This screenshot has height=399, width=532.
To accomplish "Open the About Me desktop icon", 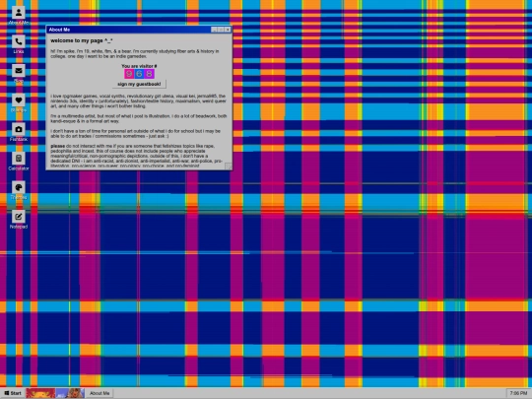I will click(19, 15).
